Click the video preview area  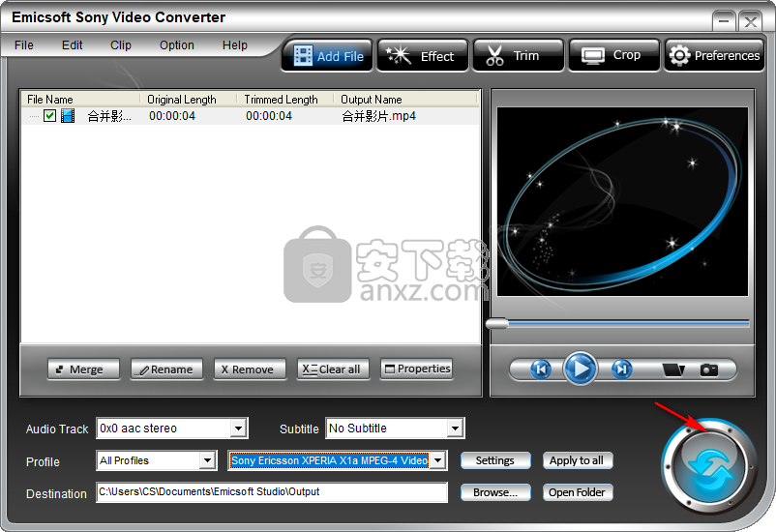tap(622, 202)
